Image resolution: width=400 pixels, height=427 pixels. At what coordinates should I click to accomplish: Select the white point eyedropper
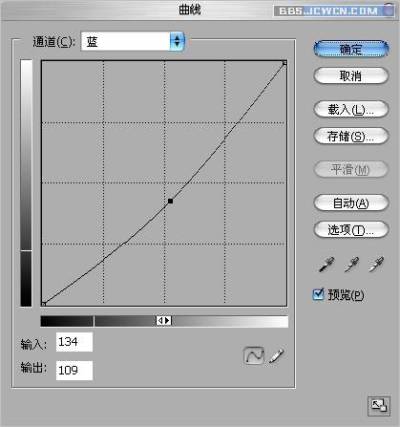(376, 264)
